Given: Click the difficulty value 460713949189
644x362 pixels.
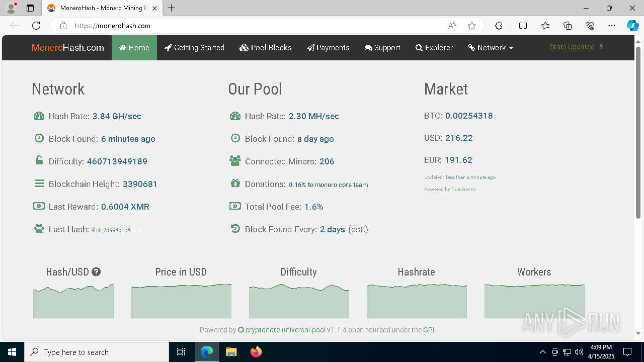Looking at the screenshot, I should [x=117, y=161].
